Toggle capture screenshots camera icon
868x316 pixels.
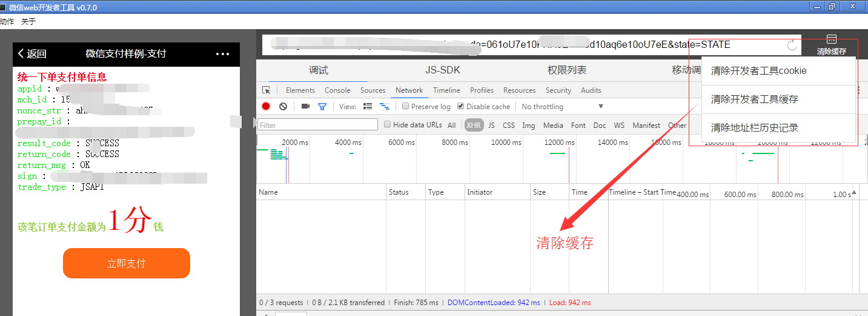[x=305, y=106]
